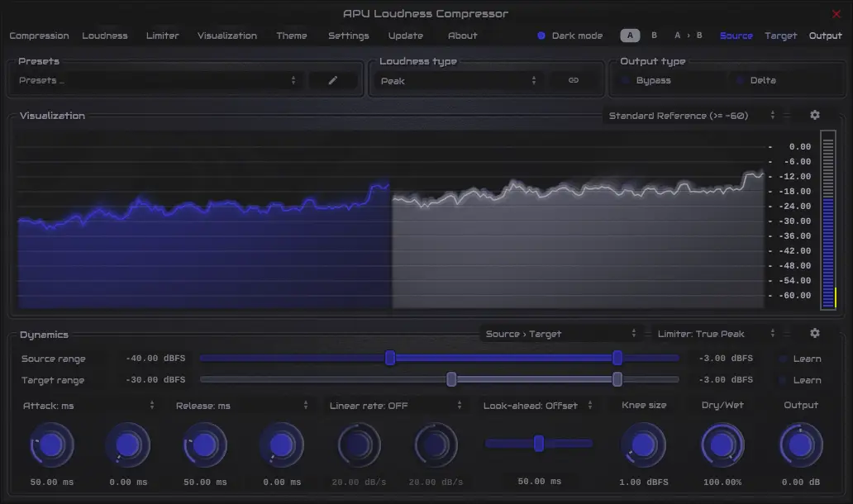Open the Loudness type Peak dropdown
Viewport: 853px width, 504px height.
459,80
